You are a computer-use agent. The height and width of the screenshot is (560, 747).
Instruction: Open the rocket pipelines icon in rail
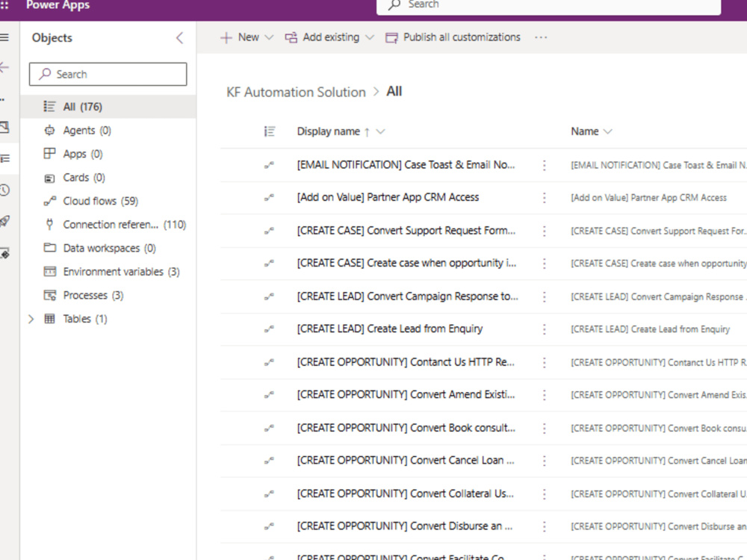4,221
